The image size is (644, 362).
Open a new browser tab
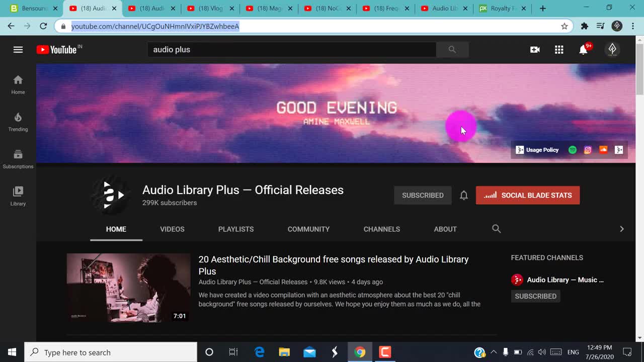pyautogui.click(x=542, y=9)
